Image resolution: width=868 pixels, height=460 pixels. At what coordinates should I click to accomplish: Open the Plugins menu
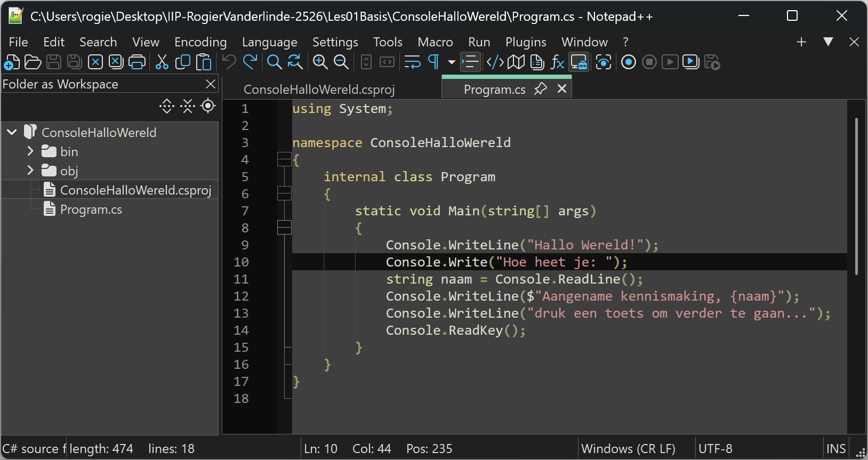coord(526,42)
